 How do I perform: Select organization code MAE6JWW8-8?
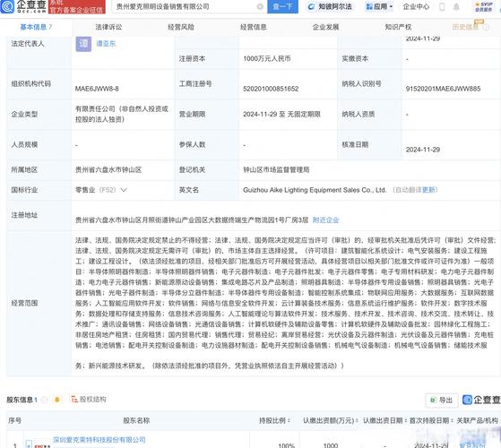(x=97, y=89)
